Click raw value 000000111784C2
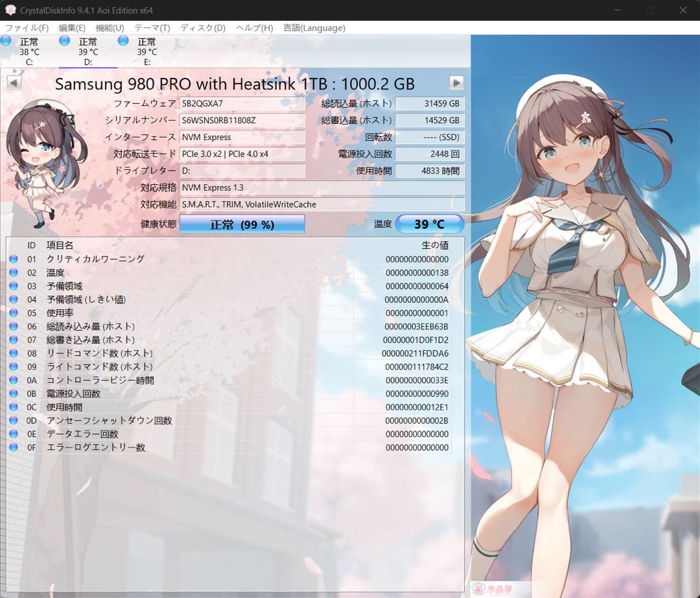The height and width of the screenshot is (598, 700). pyautogui.click(x=417, y=366)
